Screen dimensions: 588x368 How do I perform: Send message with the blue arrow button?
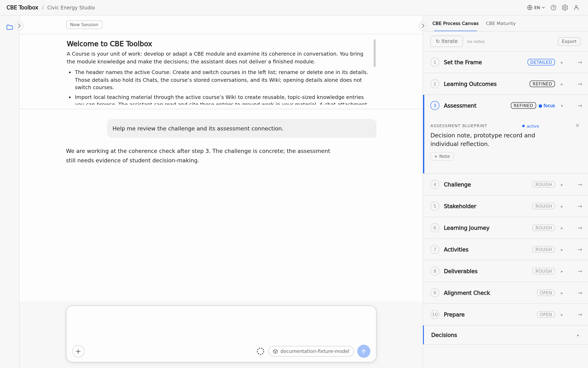[363, 351]
